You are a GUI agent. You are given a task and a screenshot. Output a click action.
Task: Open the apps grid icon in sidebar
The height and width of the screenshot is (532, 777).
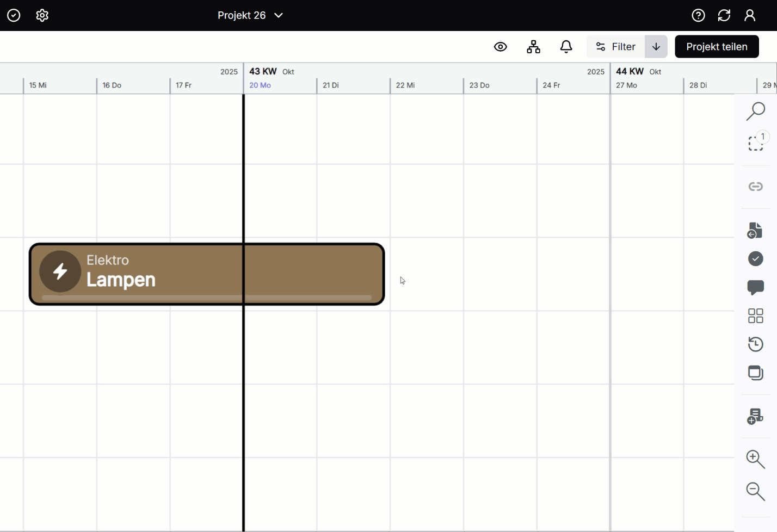click(756, 316)
